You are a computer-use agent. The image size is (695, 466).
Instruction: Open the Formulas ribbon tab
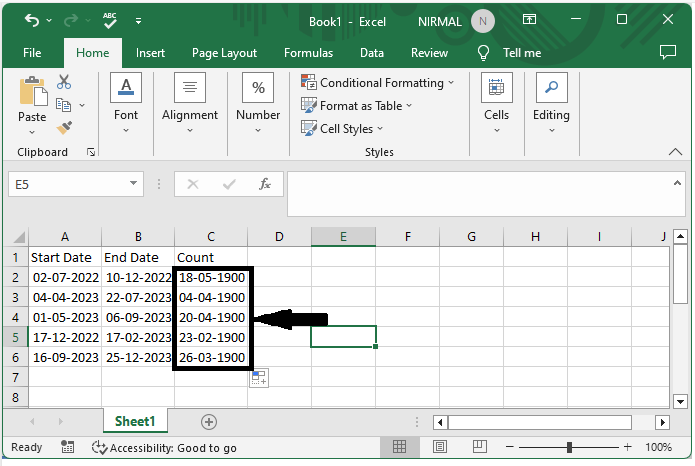pos(308,53)
